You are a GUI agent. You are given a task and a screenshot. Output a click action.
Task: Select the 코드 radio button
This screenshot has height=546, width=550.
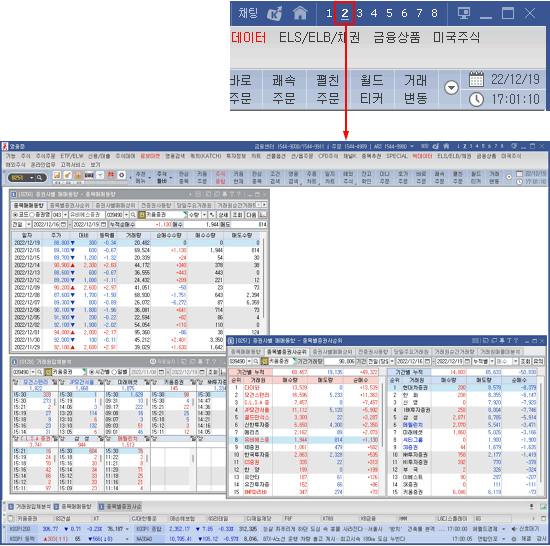point(15,215)
